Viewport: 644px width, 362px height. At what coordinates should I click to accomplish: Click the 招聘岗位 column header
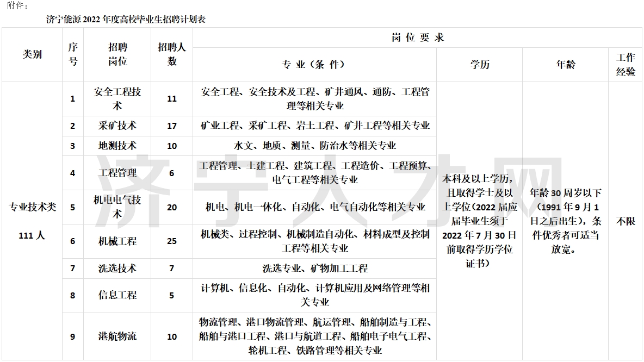117,54
